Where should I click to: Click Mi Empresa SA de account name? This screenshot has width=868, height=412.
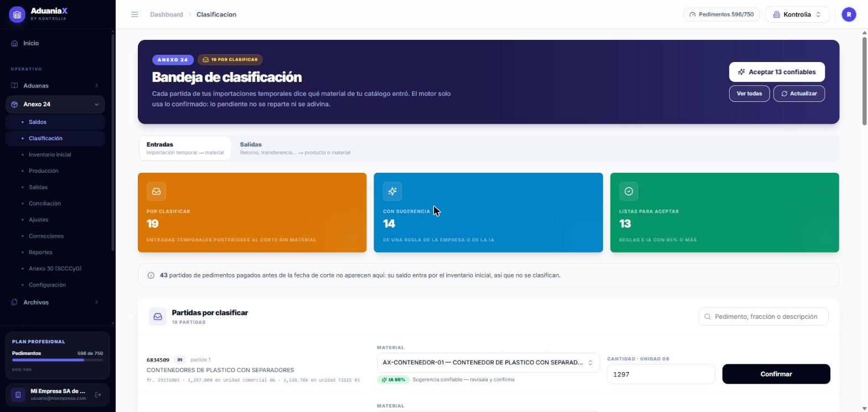[58, 392]
